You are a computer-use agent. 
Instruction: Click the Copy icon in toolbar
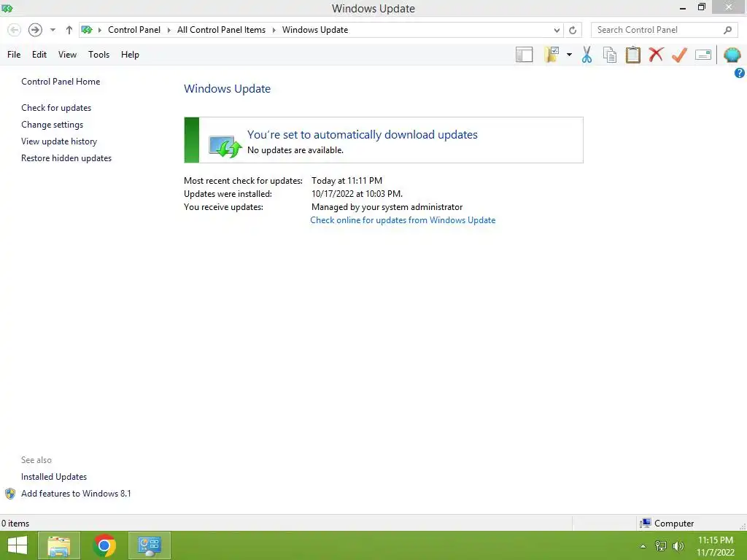pos(610,55)
